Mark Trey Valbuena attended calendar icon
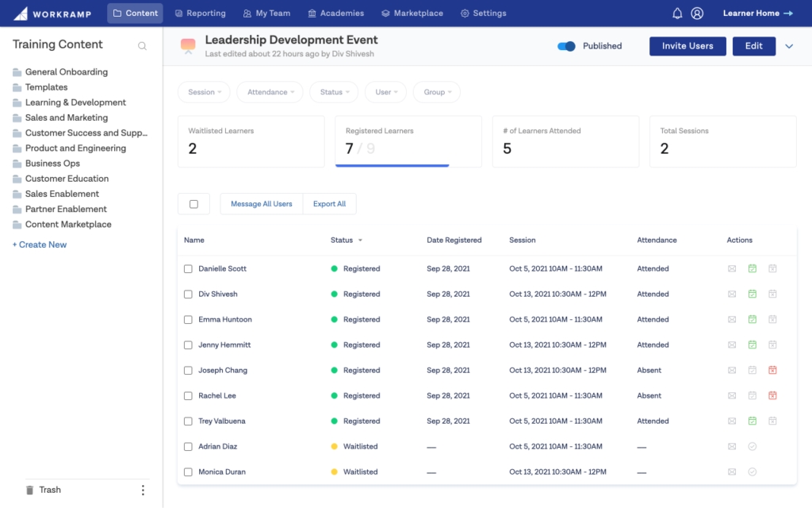The height and width of the screenshot is (508, 812). (753, 421)
